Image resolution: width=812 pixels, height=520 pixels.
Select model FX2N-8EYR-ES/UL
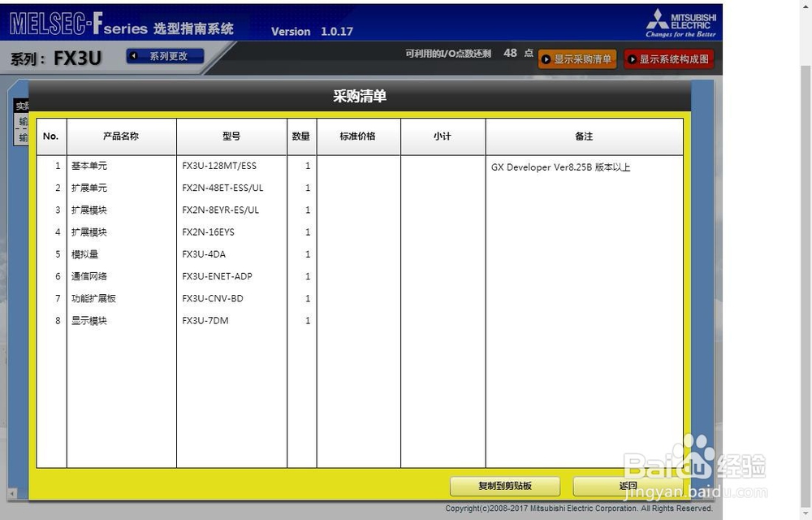click(220, 210)
